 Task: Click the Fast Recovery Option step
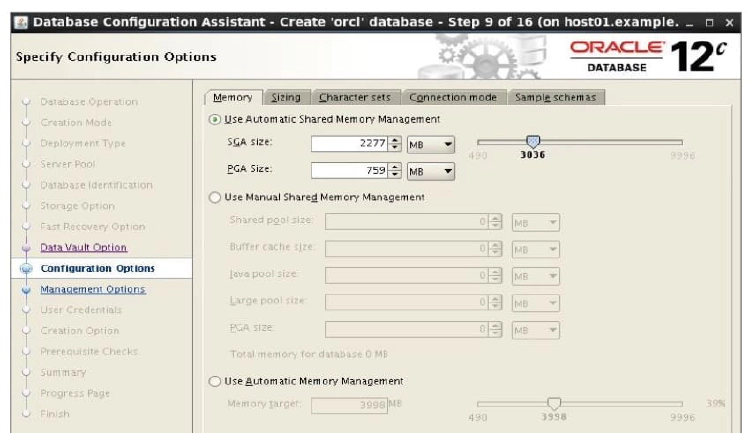coord(92,227)
